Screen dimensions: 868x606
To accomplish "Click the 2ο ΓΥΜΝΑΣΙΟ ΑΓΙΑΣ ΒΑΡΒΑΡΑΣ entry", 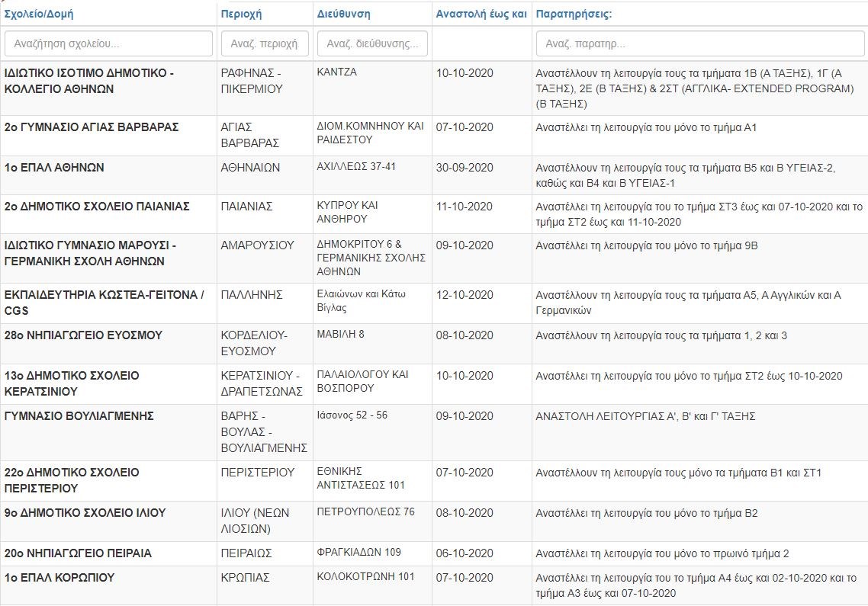I will [x=92, y=127].
